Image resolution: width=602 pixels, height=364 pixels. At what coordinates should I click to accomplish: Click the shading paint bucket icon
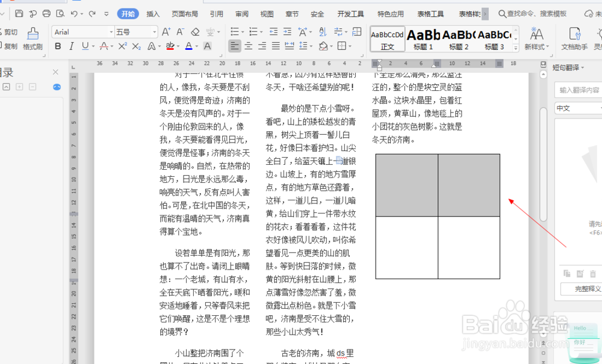(x=323, y=46)
